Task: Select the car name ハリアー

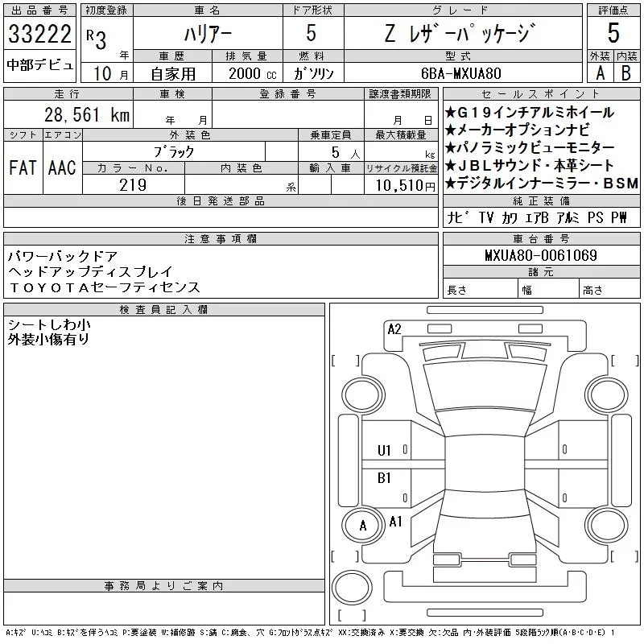Action: click(208, 34)
